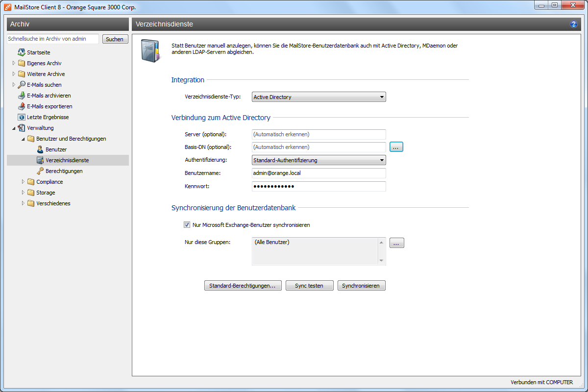Click the Benutzer person icon
This screenshot has width=588, height=392.
(x=40, y=149)
